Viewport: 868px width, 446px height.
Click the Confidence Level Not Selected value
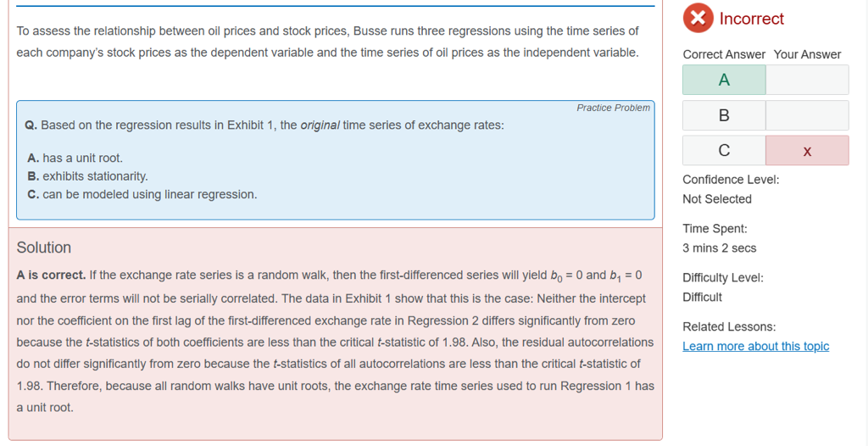pos(716,199)
